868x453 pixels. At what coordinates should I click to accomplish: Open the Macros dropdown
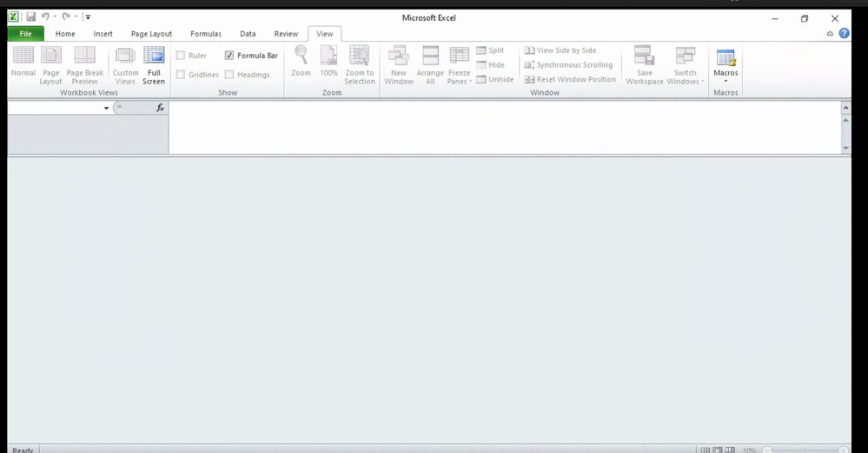(x=726, y=65)
